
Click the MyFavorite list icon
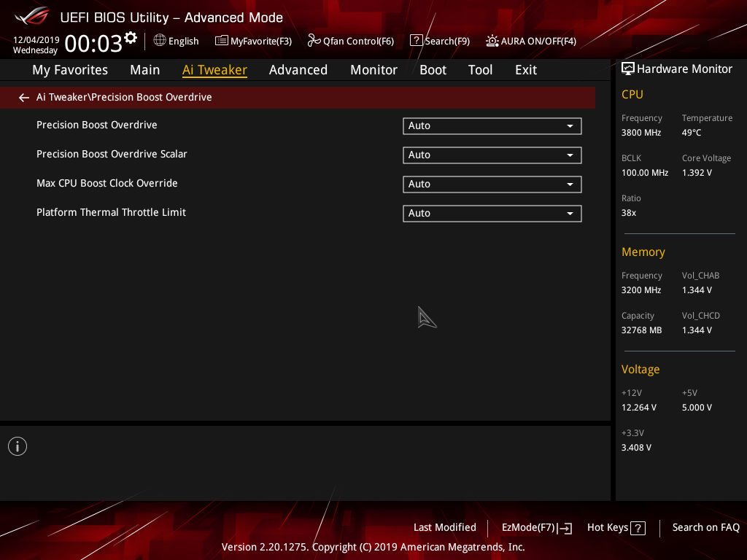(222, 41)
